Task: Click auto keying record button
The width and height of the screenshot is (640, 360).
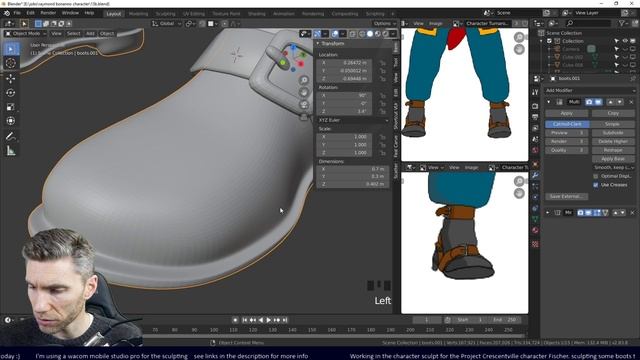Action: [x=235, y=320]
